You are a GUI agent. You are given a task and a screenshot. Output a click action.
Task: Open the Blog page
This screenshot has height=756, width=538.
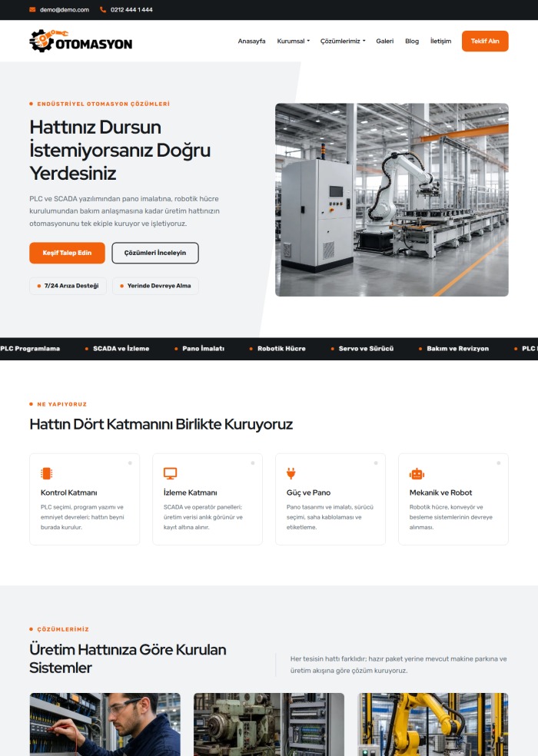click(412, 41)
